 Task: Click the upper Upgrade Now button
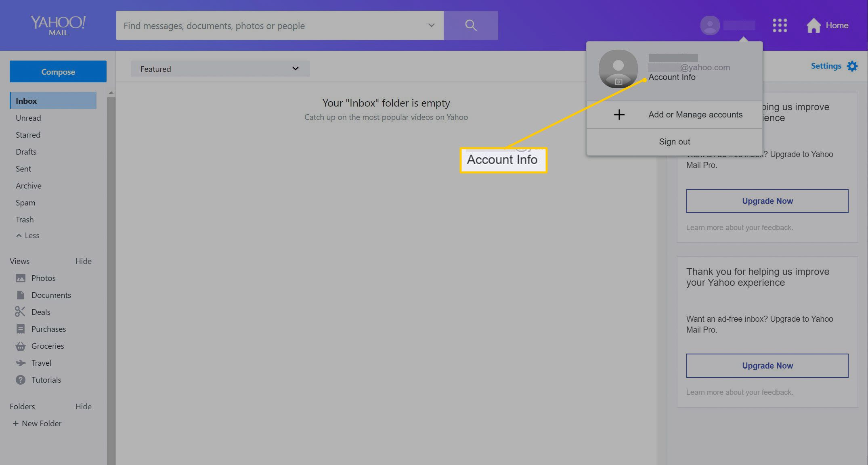coord(767,201)
